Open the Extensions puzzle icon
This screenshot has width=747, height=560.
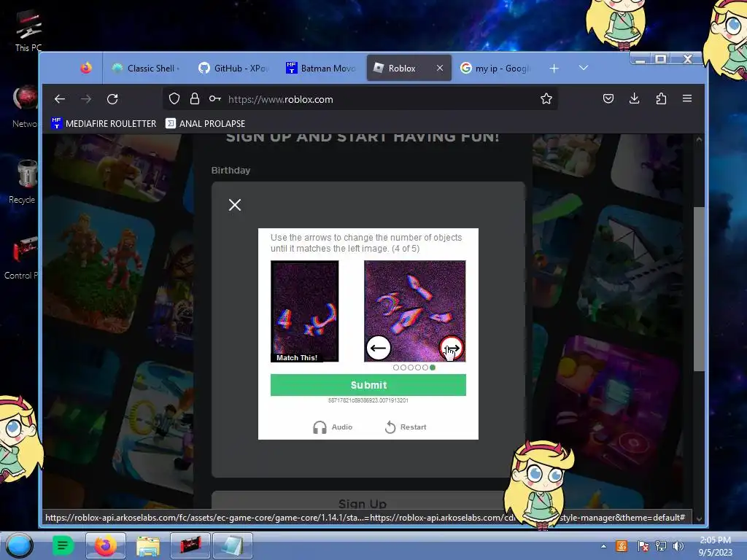tap(661, 98)
